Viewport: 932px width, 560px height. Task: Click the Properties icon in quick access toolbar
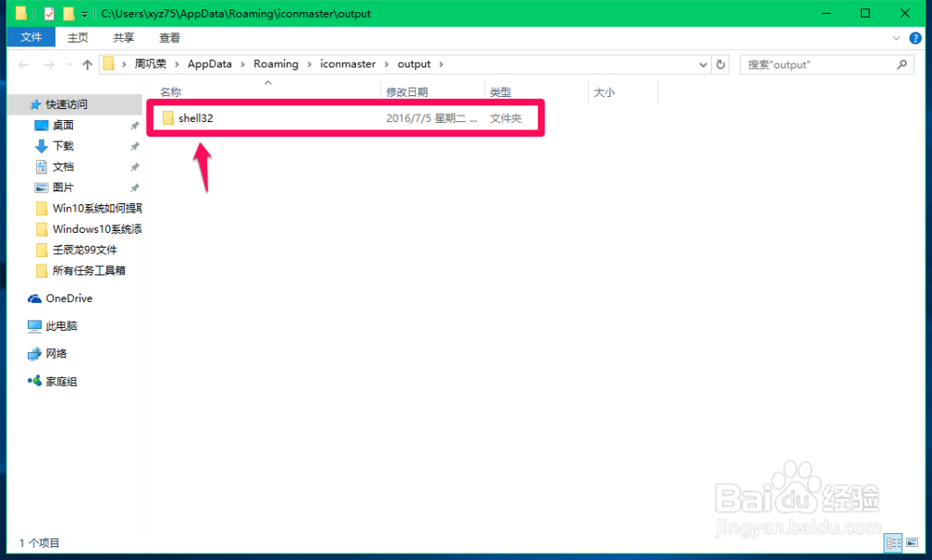pos(48,13)
